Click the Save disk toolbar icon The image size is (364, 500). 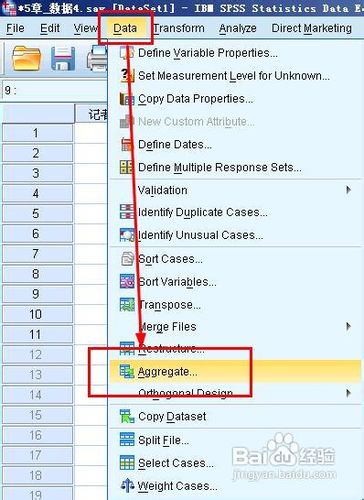(x=63, y=58)
